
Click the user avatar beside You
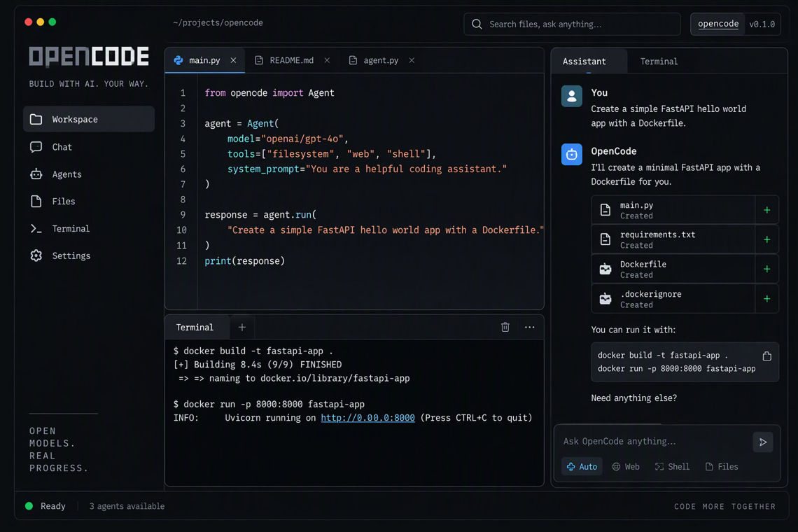571,96
